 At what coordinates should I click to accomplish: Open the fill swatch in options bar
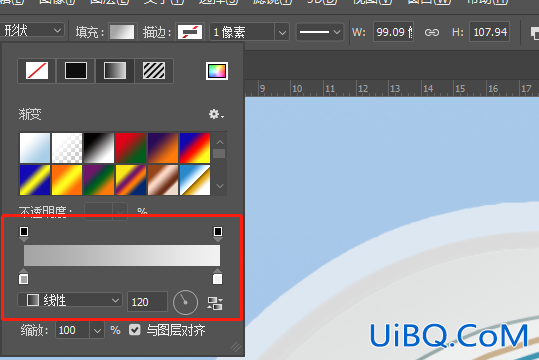[122, 32]
